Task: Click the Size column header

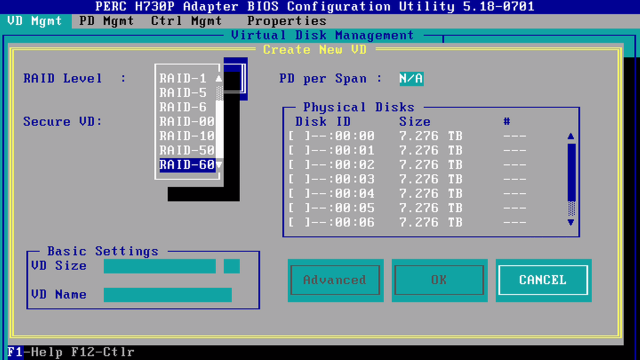Action: click(415, 122)
